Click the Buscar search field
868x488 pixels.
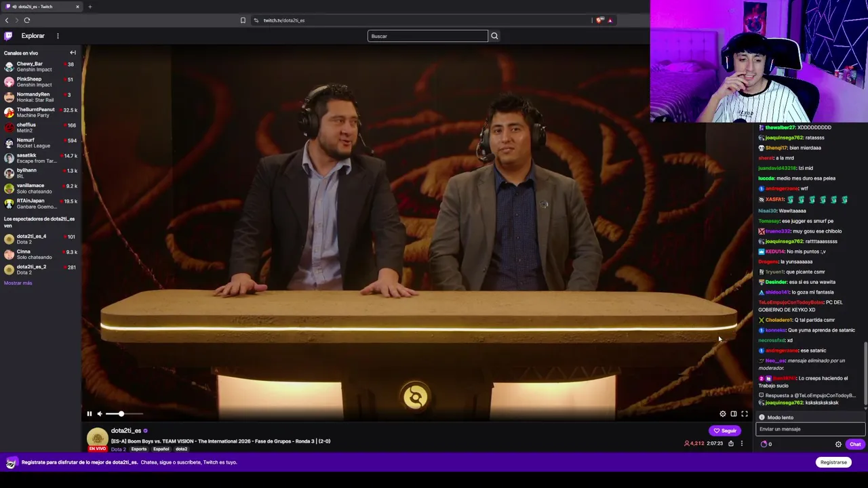click(427, 36)
